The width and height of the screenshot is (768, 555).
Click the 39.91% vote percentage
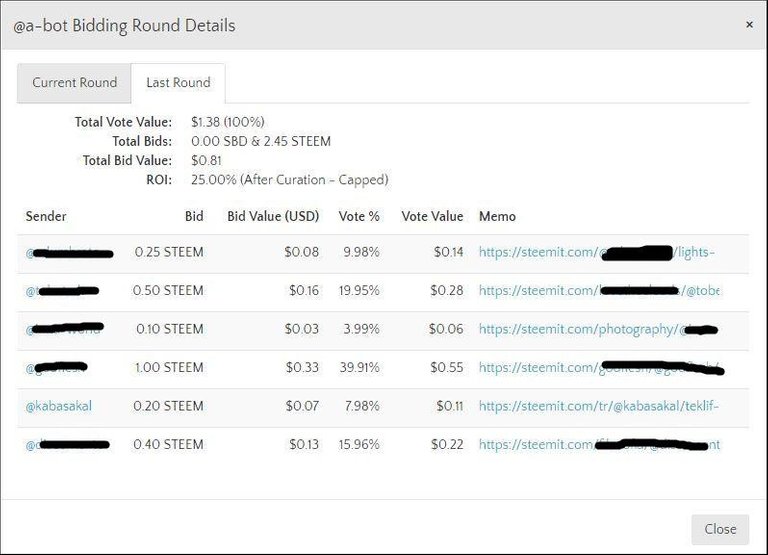pyautogui.click(x=360, y=367)
